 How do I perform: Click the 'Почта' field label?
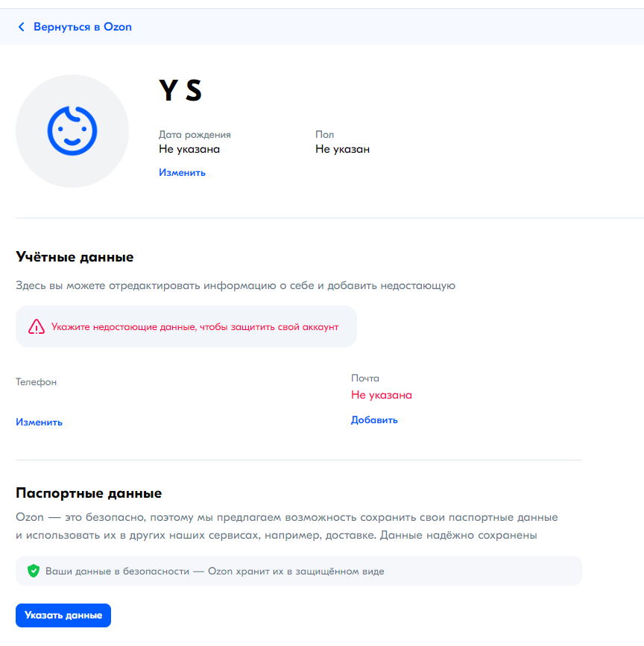[365, 379]
